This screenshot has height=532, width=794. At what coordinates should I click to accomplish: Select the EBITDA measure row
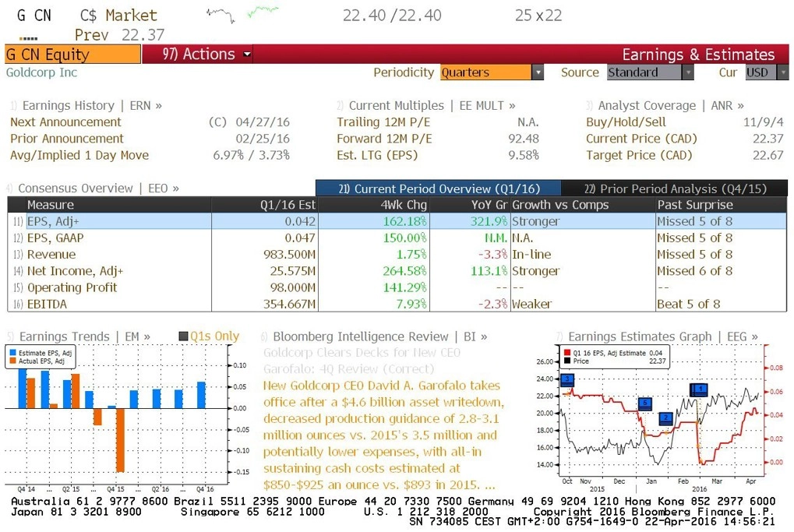click(397, 304)
